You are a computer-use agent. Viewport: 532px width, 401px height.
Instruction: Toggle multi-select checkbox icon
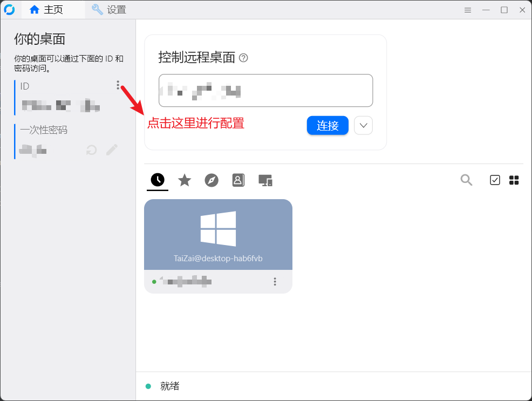495,180
